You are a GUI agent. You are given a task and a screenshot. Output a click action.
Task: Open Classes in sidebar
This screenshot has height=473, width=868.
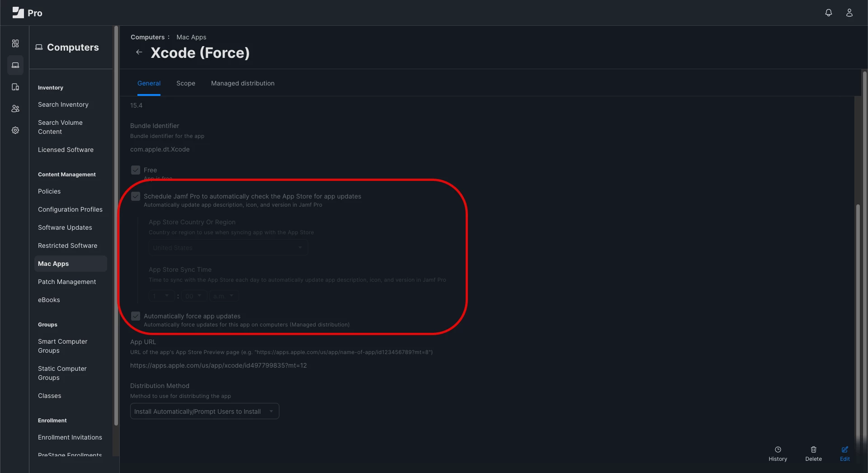pyautogui.click(x=49, y=396)
